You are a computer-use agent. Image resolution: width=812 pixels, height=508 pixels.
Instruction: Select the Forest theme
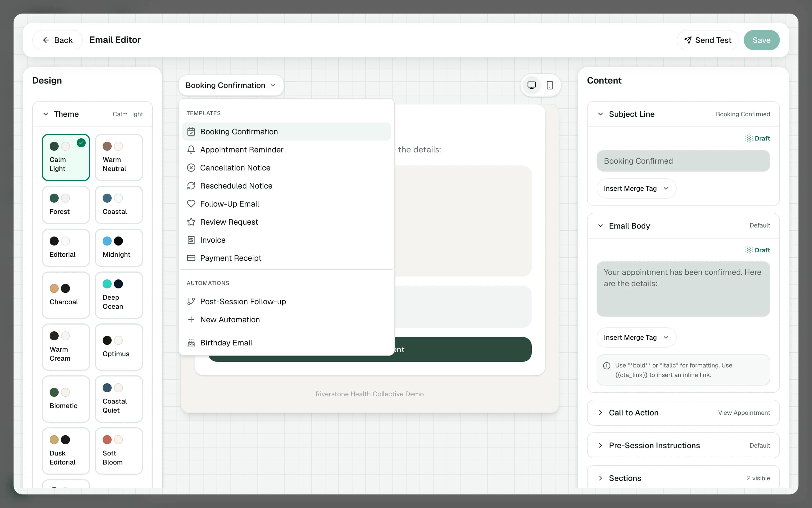tap(66, 205)
